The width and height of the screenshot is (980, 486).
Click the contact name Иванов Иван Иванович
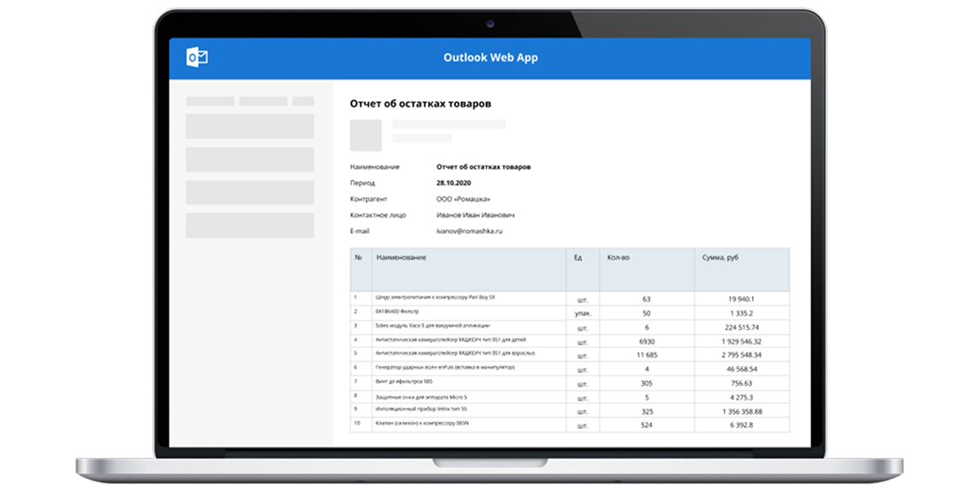tap(475, 215)
